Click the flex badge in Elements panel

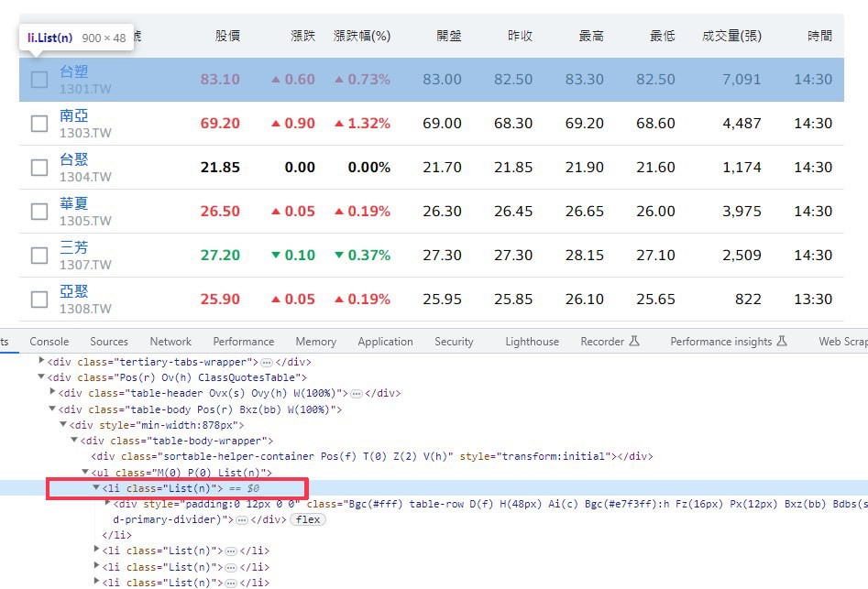pos(308,520)
